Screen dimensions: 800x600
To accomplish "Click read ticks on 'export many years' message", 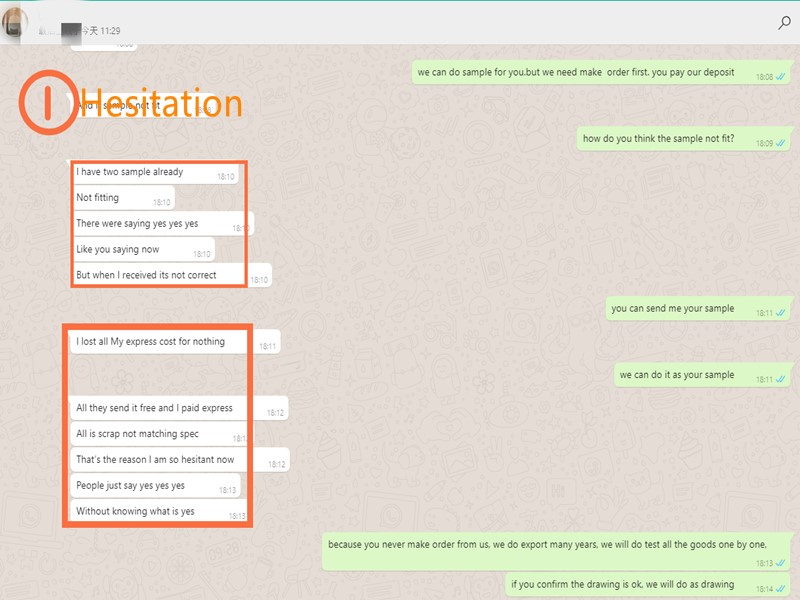I will point(781,563).
